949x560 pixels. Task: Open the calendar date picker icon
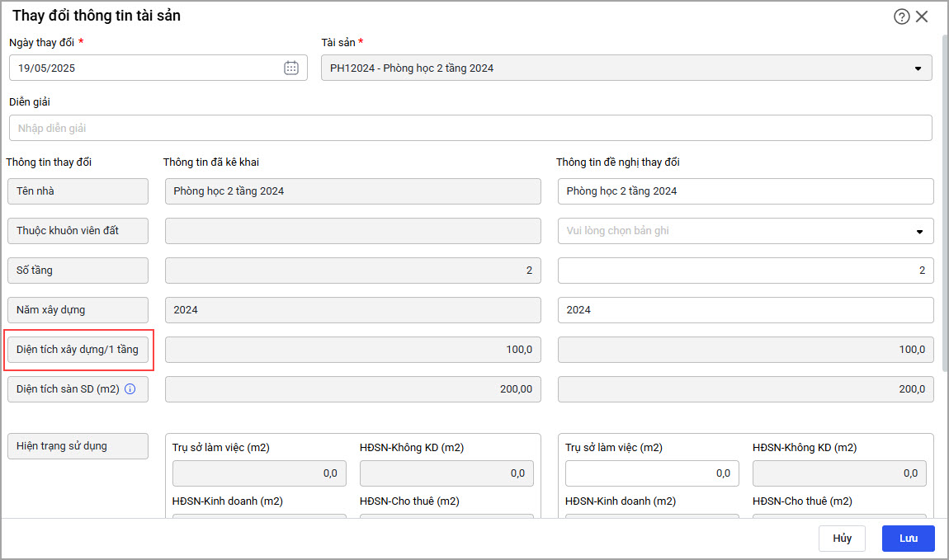(x=291, y=68)
